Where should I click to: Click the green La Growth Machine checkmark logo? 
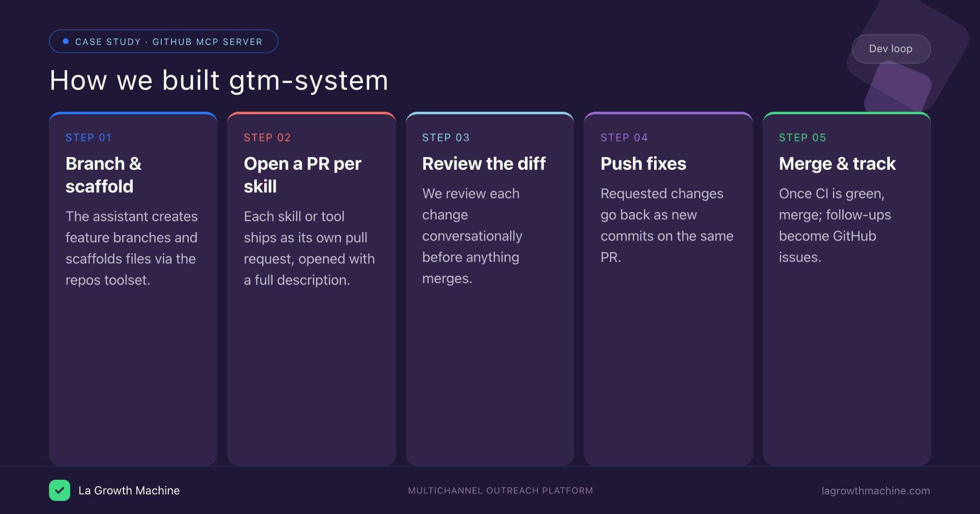point(59,491)
